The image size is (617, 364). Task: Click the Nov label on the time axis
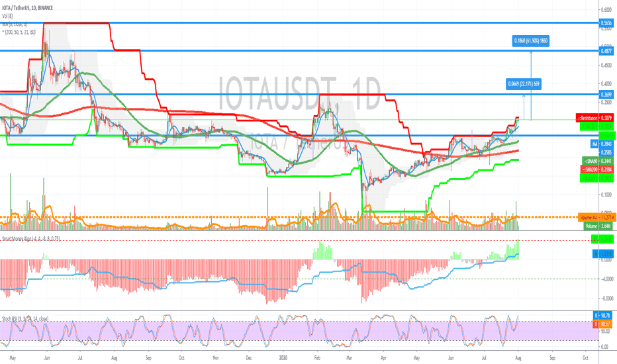tap(215, 358)
